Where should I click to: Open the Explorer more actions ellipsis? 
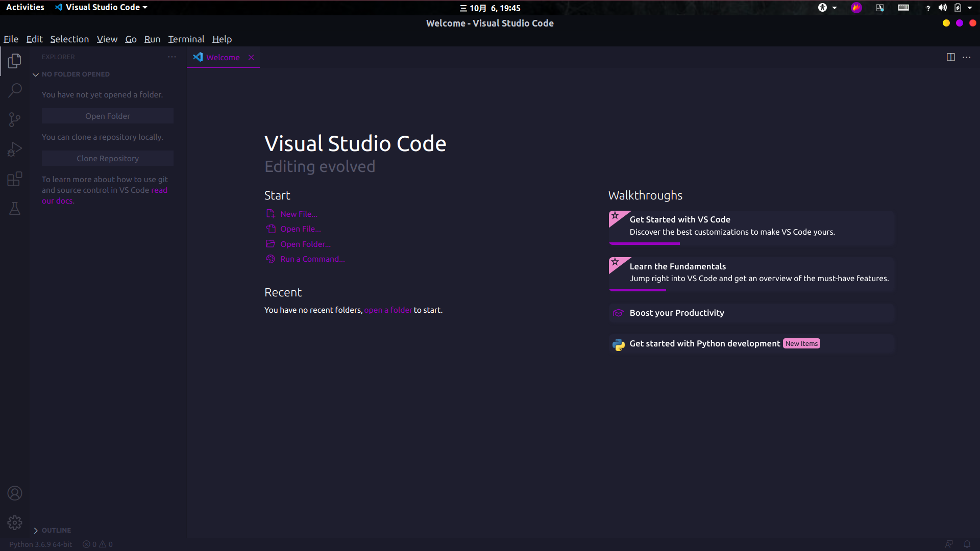click(x=172, y=57)
